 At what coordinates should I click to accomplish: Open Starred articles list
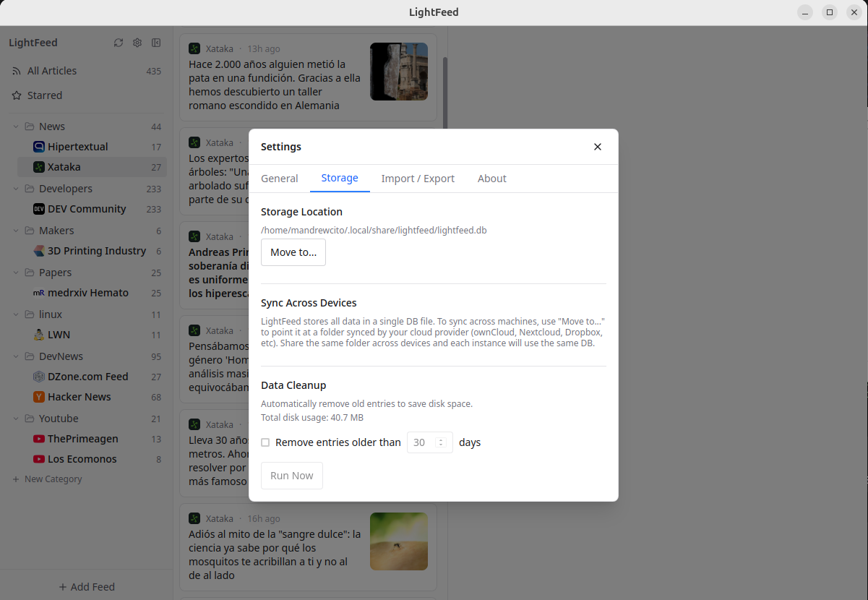pos(87,95)
